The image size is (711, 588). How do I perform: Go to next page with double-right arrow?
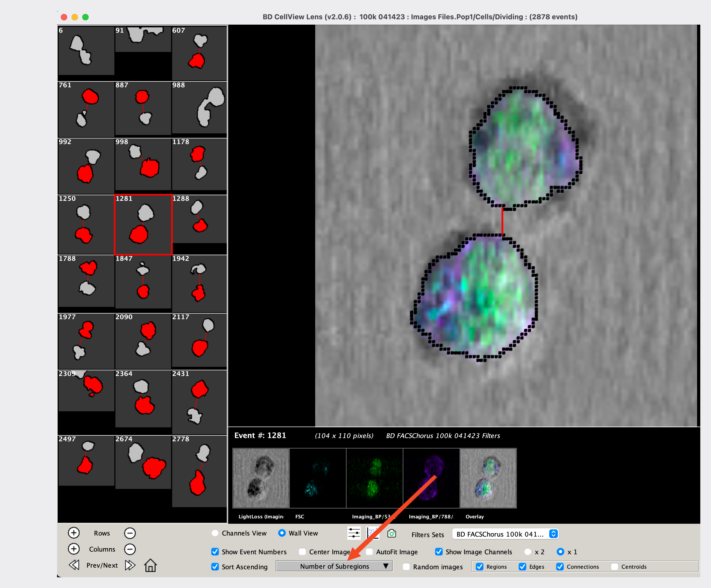coord(130,565)
